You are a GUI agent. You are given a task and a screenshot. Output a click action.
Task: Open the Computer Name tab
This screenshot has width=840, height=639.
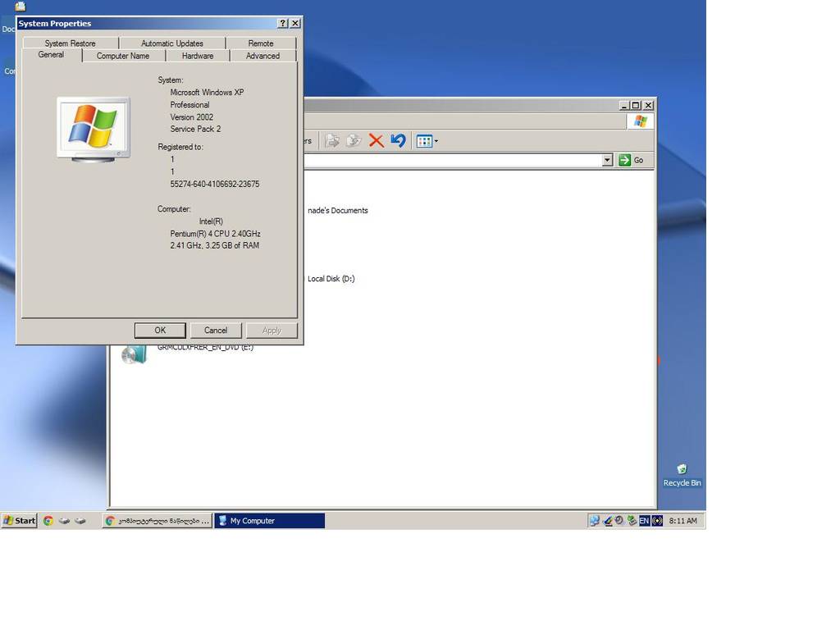click(x=123, y=56)
